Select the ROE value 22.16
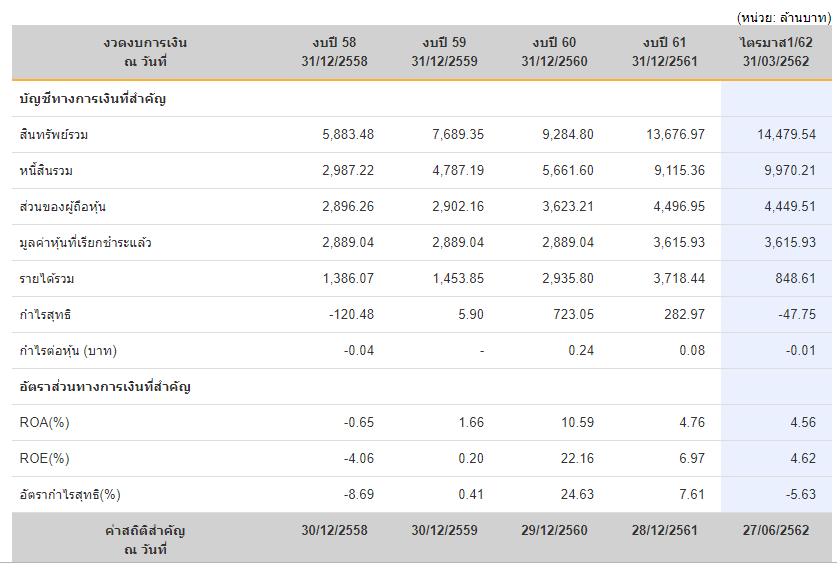The width and height of the screenshot is (837, 569). pos(577,459)
